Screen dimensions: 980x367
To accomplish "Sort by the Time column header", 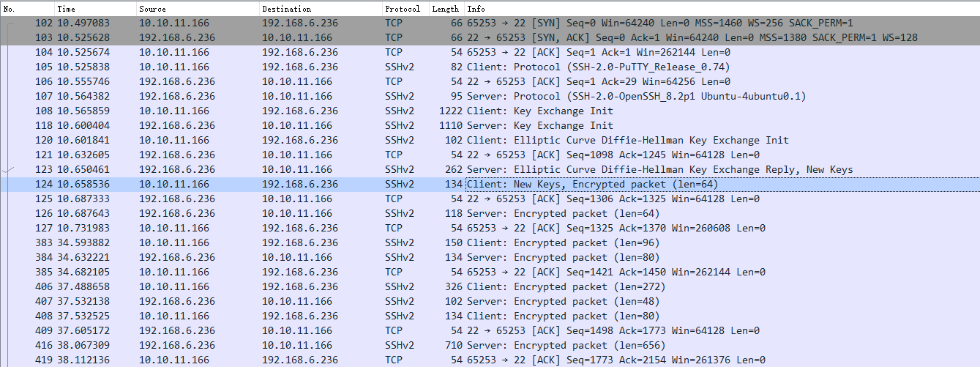I will click(95, 9).
